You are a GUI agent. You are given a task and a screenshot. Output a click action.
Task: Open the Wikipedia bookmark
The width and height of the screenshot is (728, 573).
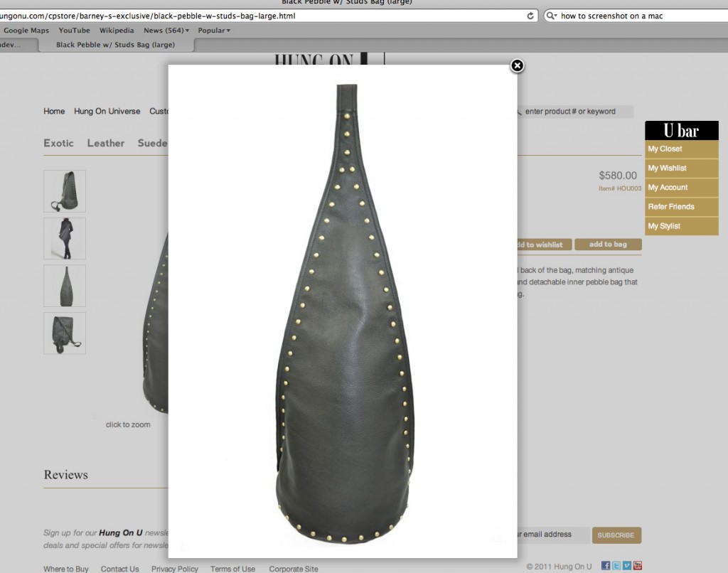(x=117, y=31)
